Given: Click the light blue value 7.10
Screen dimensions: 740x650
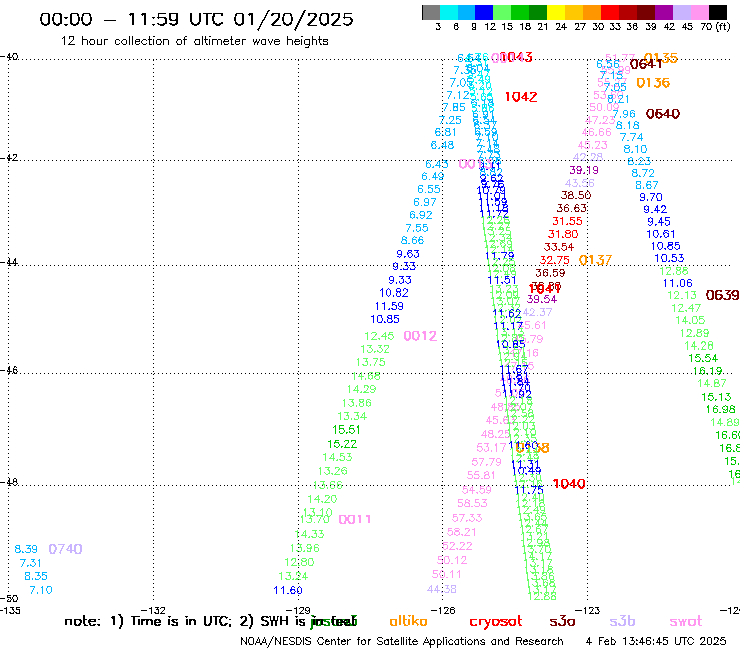Looking at the screenshot, I should click(x=41, y=591).
